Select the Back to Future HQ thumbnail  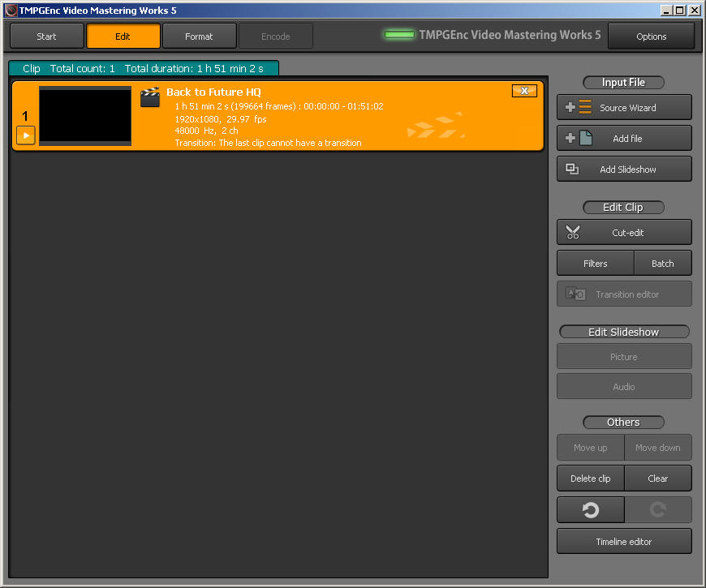[85, 116]
